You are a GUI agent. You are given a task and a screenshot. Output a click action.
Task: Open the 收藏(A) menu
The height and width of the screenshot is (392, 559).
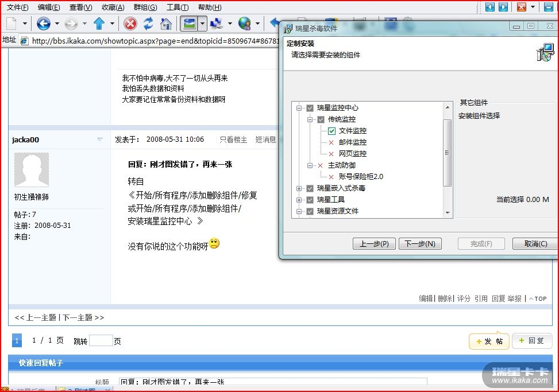tap(113, 7)
